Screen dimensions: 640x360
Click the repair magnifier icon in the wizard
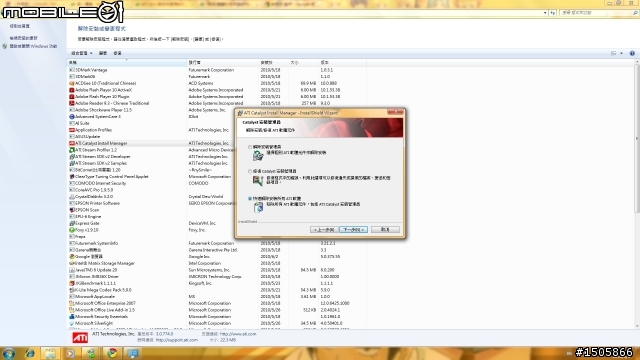coord(258,180)
